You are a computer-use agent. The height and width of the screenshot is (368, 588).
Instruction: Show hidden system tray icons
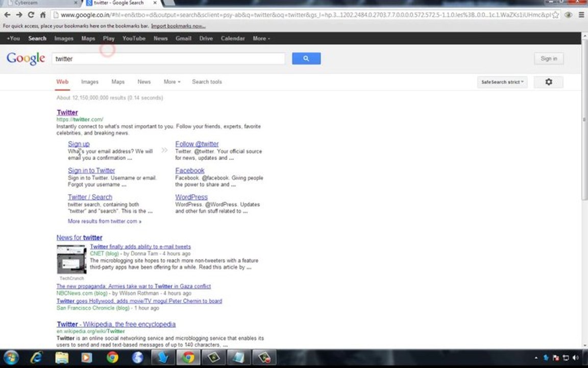(x=536, y=358)
